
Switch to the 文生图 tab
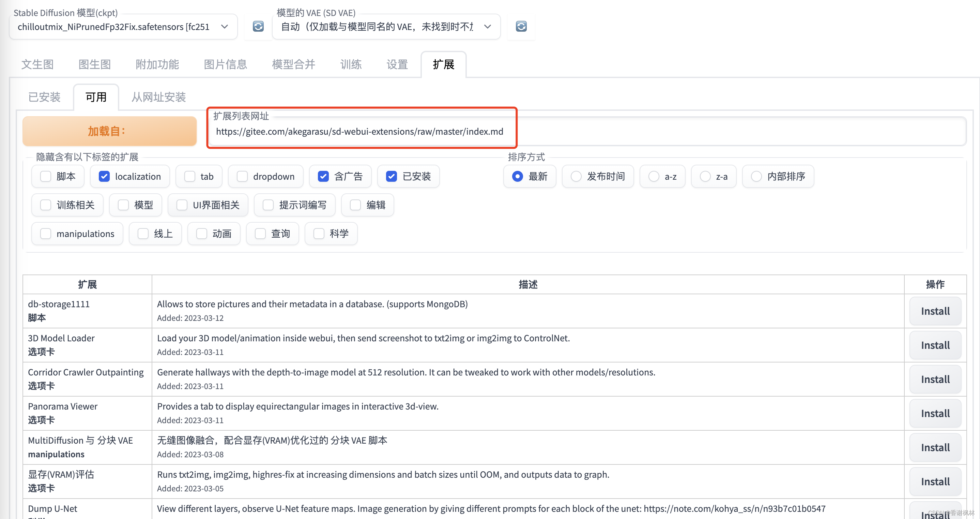click(37, 64)
